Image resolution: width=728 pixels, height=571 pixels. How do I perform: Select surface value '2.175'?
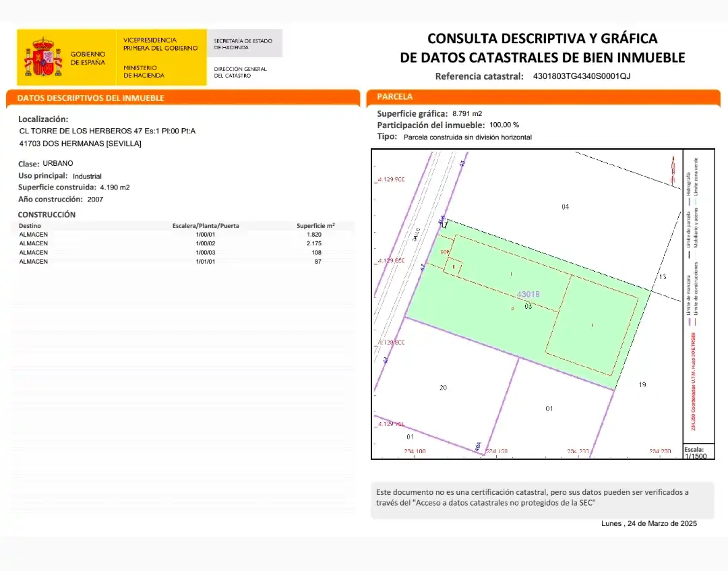[314, 243]
